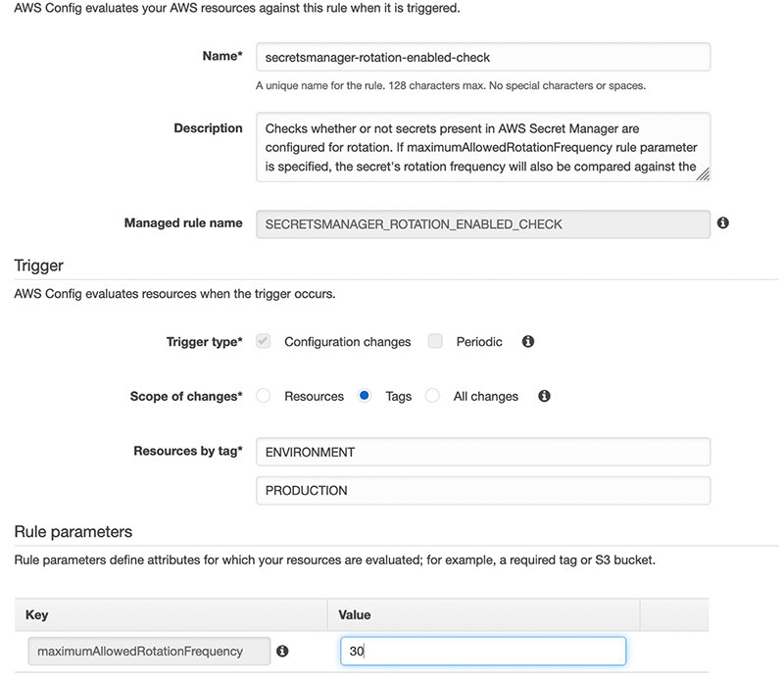The image size is (784, 681).
Task: Click the Key column header
Action: tap(36, 614)
